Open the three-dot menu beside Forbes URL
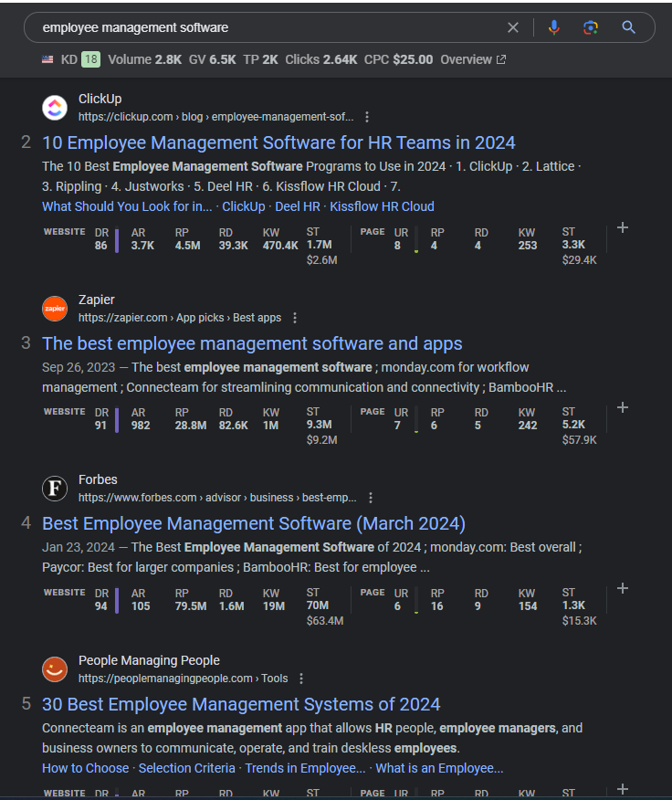Viewport: 672px width, 800px height. pos(371,498)
